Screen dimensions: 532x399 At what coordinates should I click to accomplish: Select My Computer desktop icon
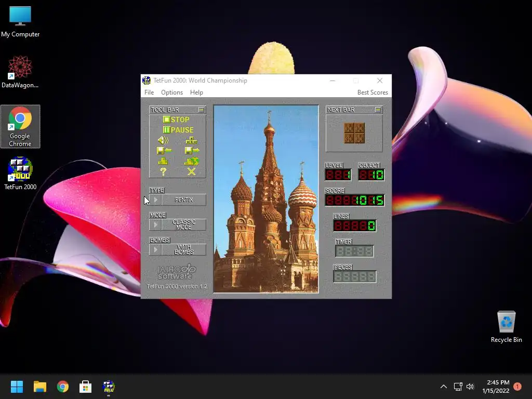point(20,21)
